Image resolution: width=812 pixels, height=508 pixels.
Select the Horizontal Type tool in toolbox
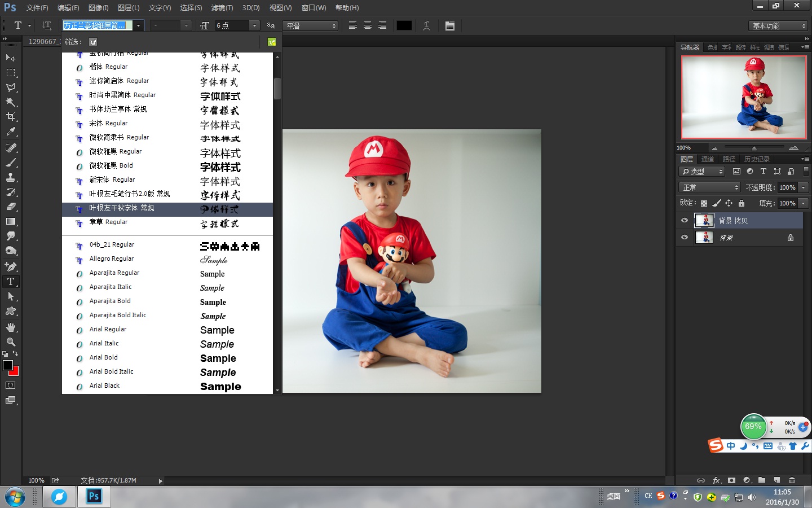pyautogui.click(x=11, y=281)
